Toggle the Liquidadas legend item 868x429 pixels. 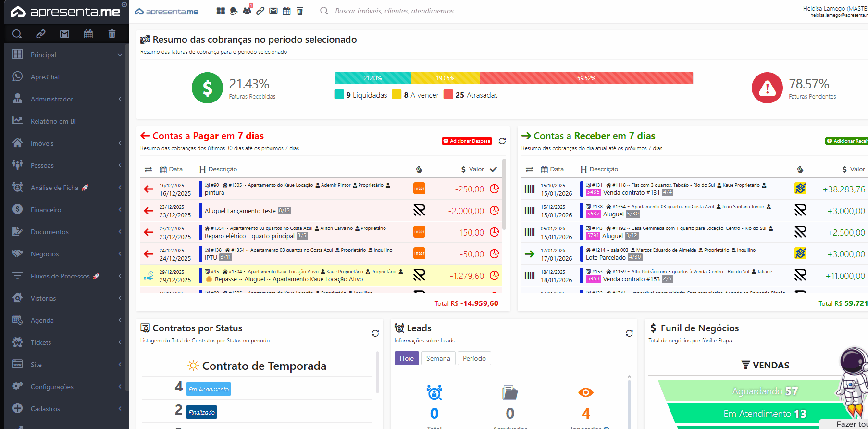tap(361, 95)
